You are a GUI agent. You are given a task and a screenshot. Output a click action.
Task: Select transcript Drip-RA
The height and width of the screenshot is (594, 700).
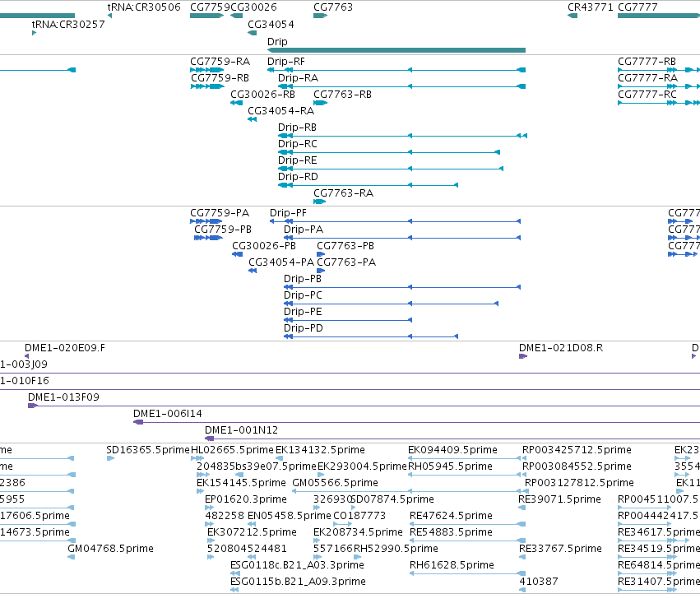click(x=299, y=77)
